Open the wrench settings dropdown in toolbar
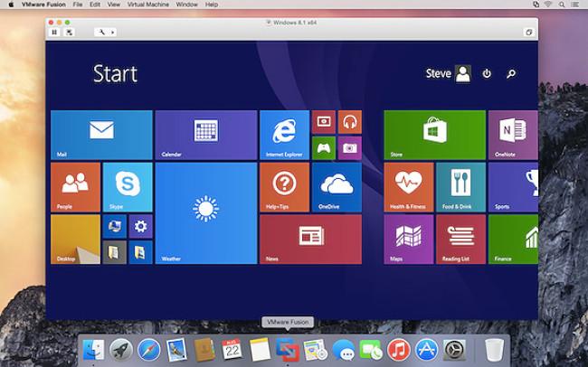 tap(104, 32)
